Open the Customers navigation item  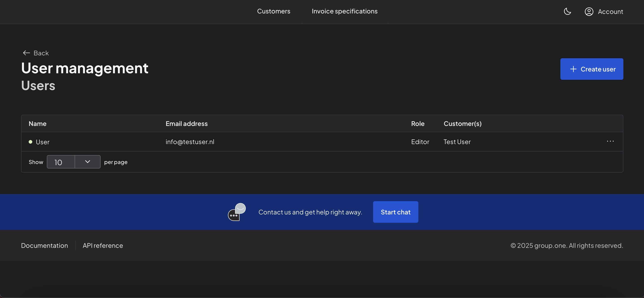coord(274,11)
